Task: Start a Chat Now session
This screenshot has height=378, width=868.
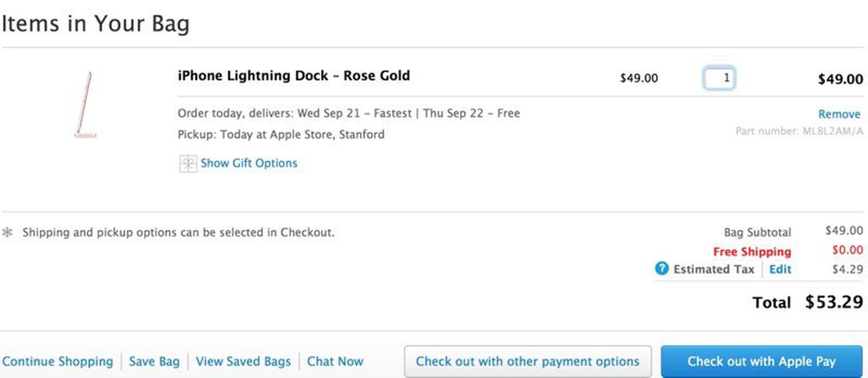Action: point(335,361)
